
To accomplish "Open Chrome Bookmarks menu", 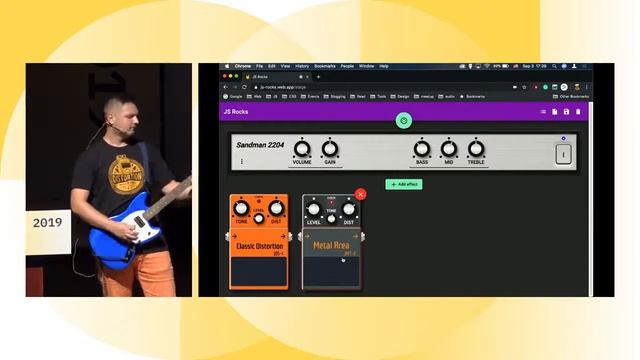I will pyautogui.click(x=325, y=66).
